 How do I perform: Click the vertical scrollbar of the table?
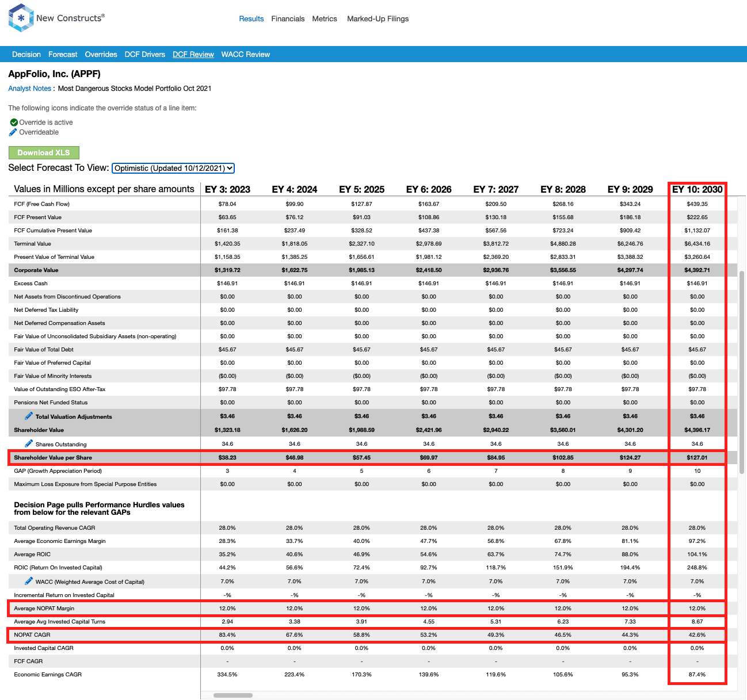(742, 373)
